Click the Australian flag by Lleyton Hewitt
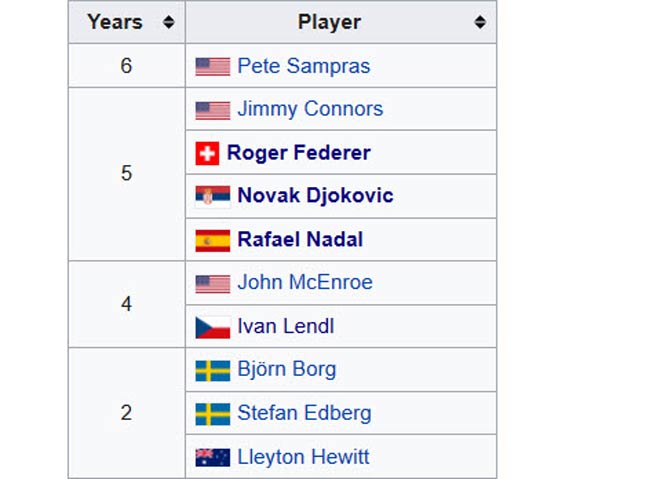This screenshot has width=660, height=479. [x=213, y=458]
